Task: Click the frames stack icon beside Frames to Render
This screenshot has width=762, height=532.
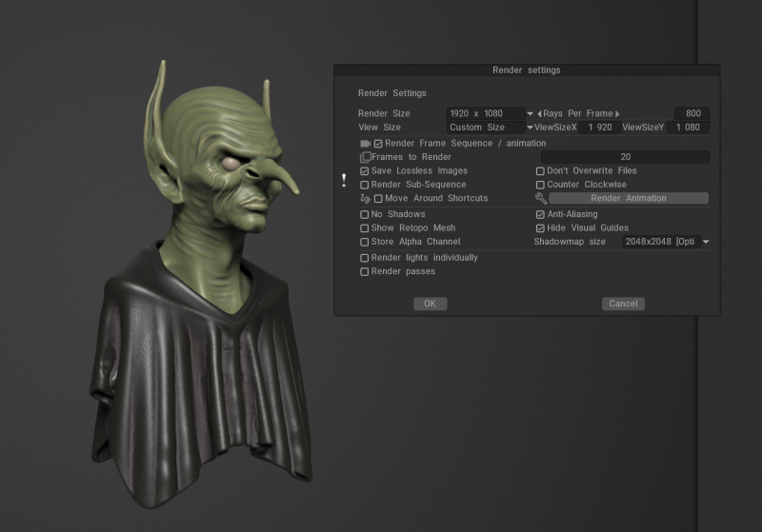Action: 365,157
